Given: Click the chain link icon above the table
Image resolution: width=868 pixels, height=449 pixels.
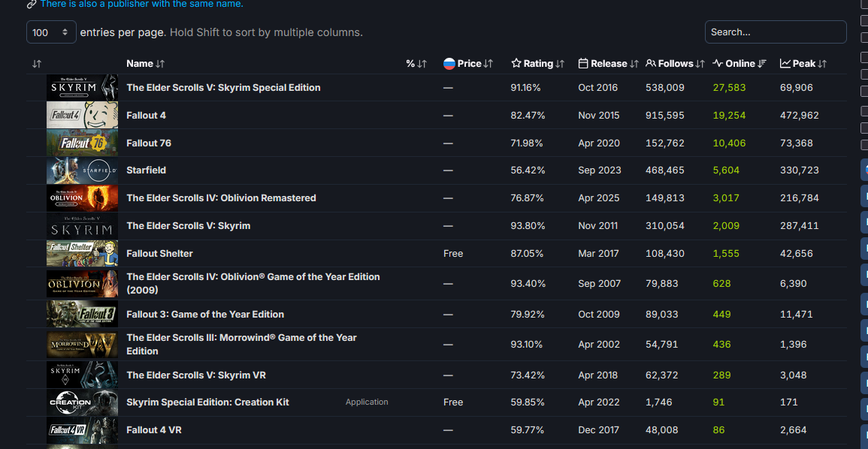Looking at the screenshot, I should click(x=32, y=4).
